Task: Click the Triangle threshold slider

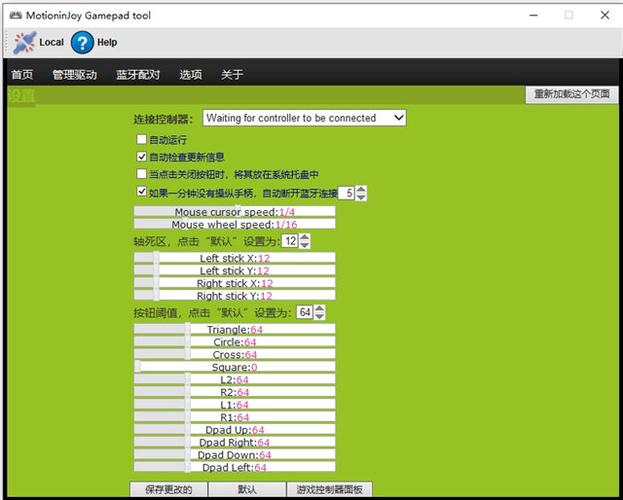Action: coord(234,329)
